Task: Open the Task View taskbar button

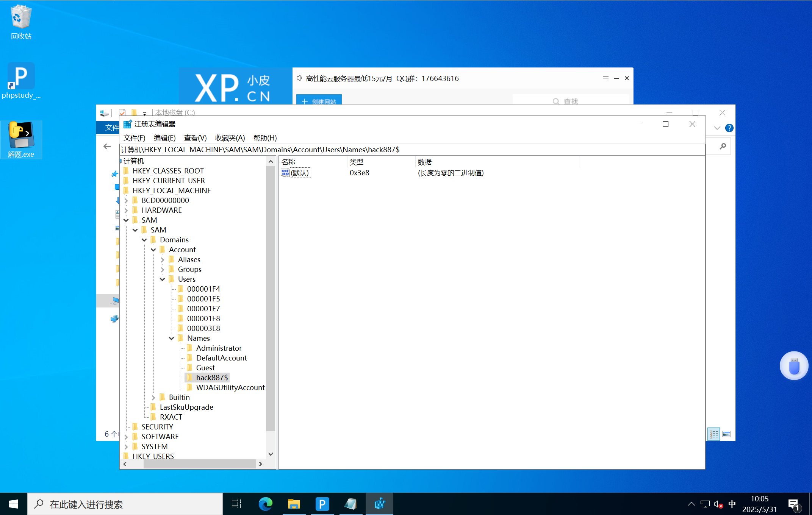Action: [236, 504]
